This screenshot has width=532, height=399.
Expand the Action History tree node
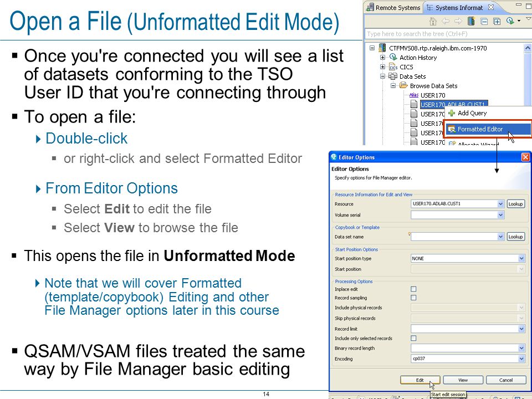click(383, 57)
